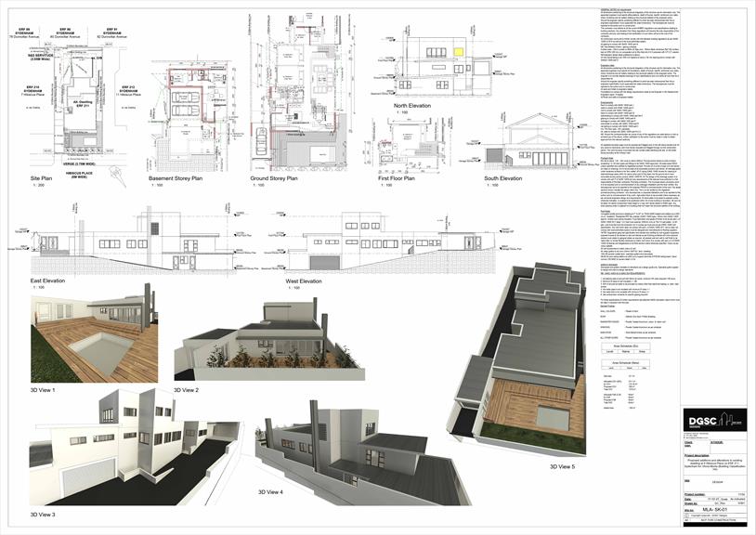Click the 'MLA- SK-01' sheet number
The image size is (756, 535).
pyautogui.click(x=714, y=509)
